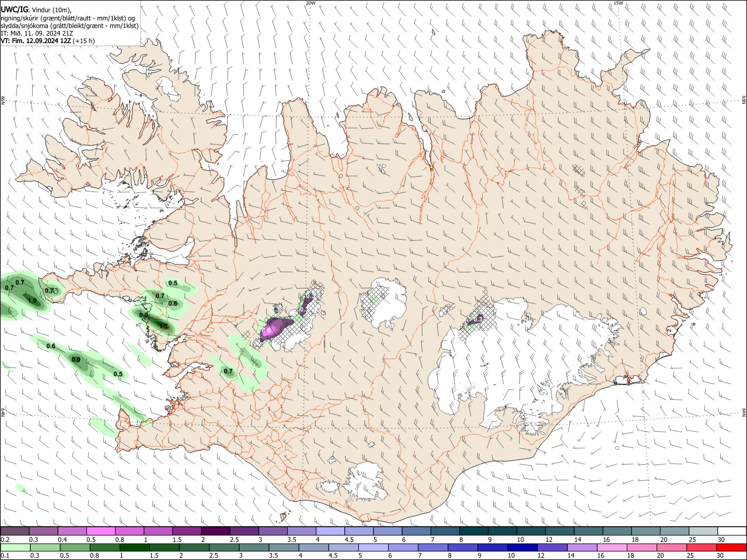The image size is (747, 560).
Task: Click the '1.0' rainfall value label
Action: coord(33,301)
